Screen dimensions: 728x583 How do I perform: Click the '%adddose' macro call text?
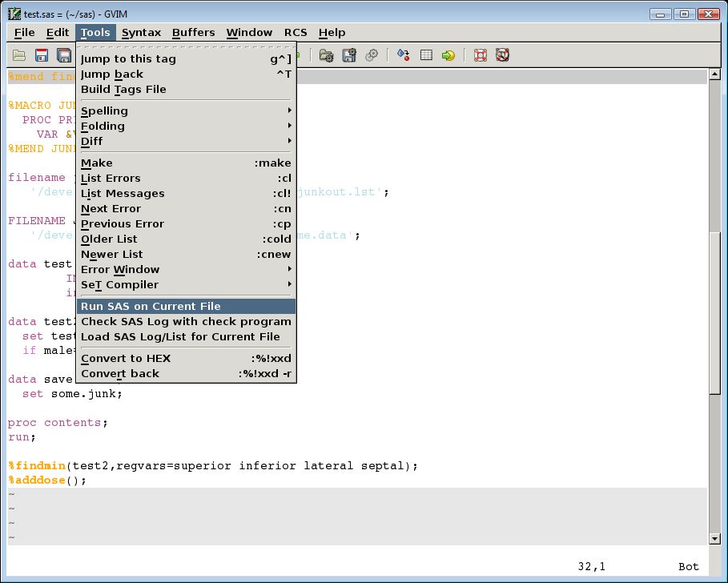(37, 480)
